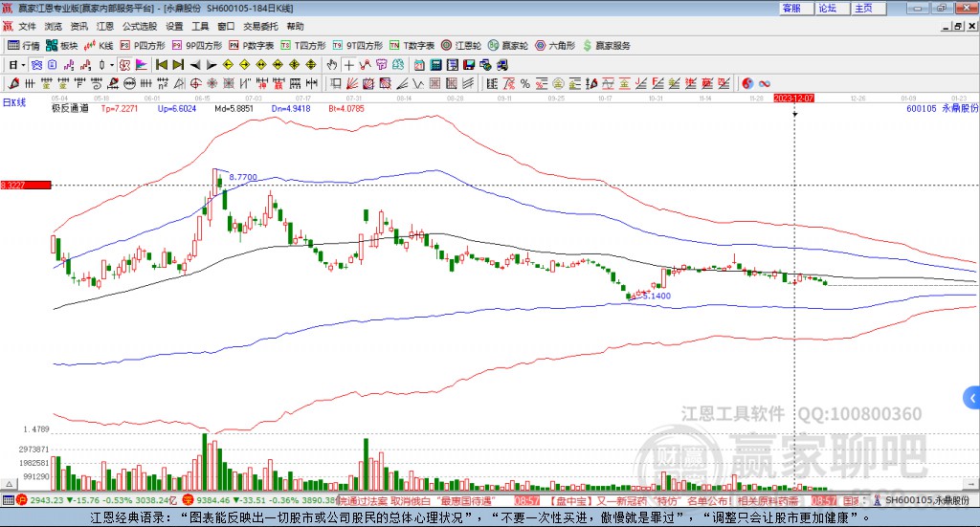Jump to first bar with skip-to-start icon
980x527 pixels.
162,65
